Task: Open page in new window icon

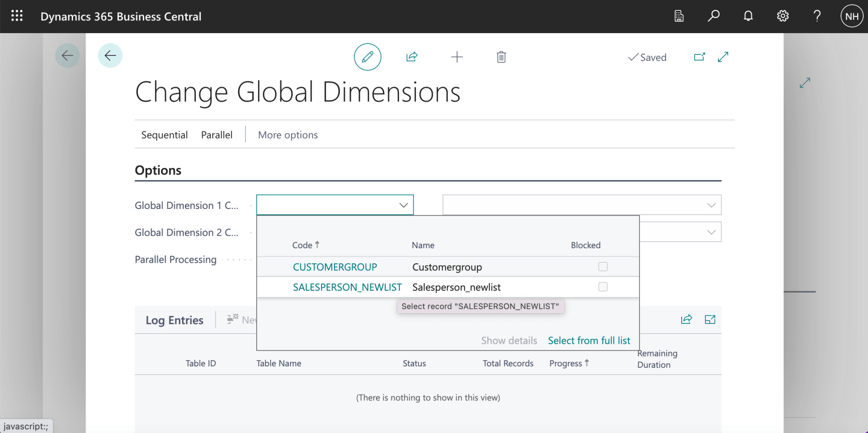Action: tap(699, 57)
